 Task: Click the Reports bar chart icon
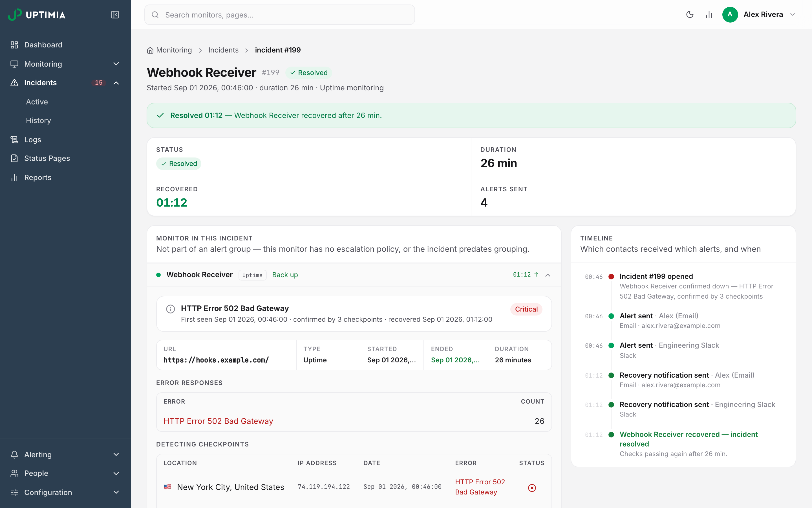(x=14, y=178)
